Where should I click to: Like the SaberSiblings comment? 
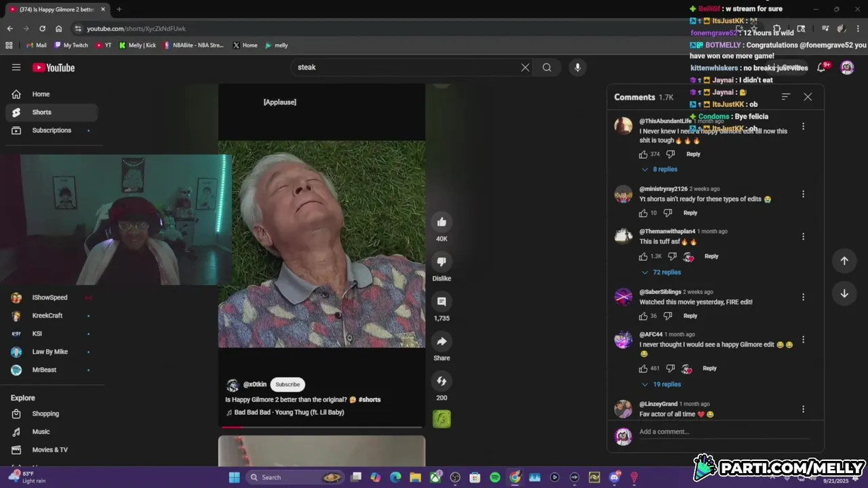644,316
